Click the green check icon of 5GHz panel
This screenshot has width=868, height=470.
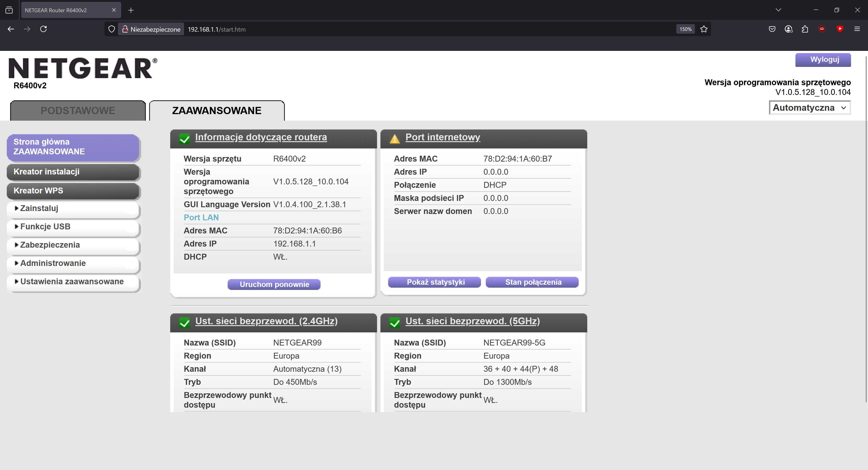(395, 322)
